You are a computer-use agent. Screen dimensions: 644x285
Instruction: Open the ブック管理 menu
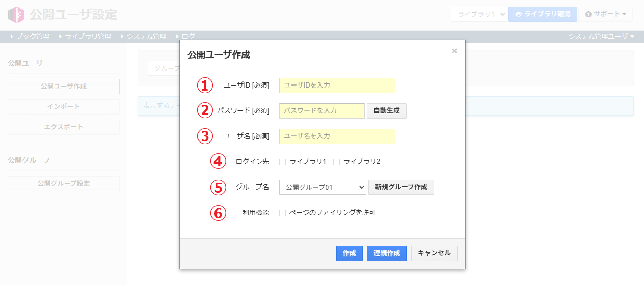[x=30, y=36]
